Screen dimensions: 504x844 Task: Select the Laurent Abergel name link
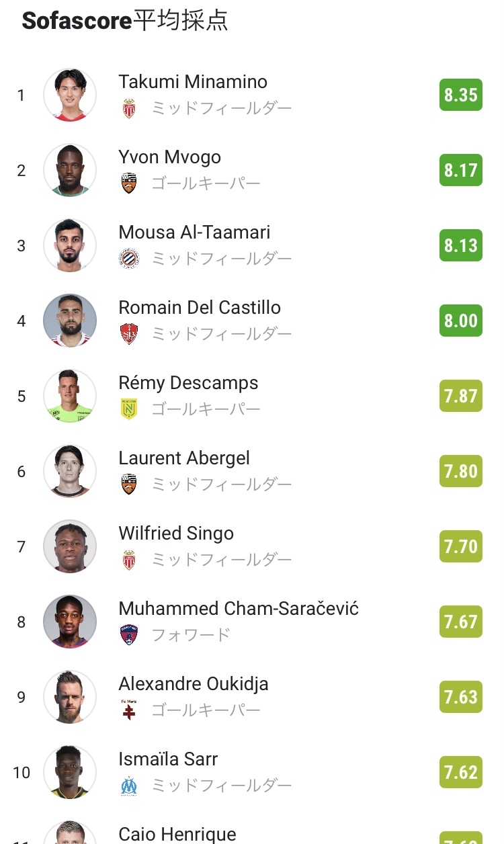(184, 458)
